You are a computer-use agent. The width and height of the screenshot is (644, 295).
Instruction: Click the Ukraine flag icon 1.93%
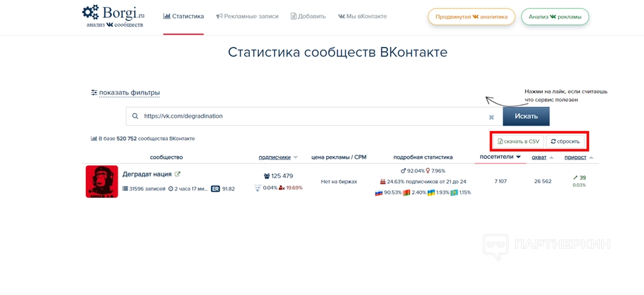tap(431, 192)
